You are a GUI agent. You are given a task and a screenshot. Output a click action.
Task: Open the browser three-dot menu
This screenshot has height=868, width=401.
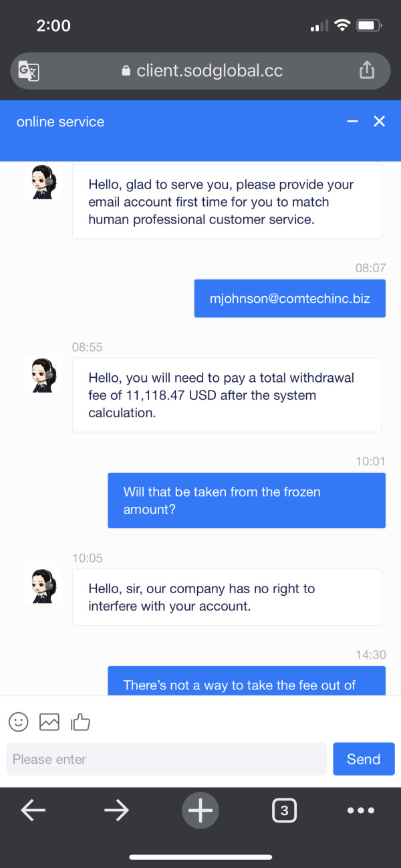pos(361,810)
